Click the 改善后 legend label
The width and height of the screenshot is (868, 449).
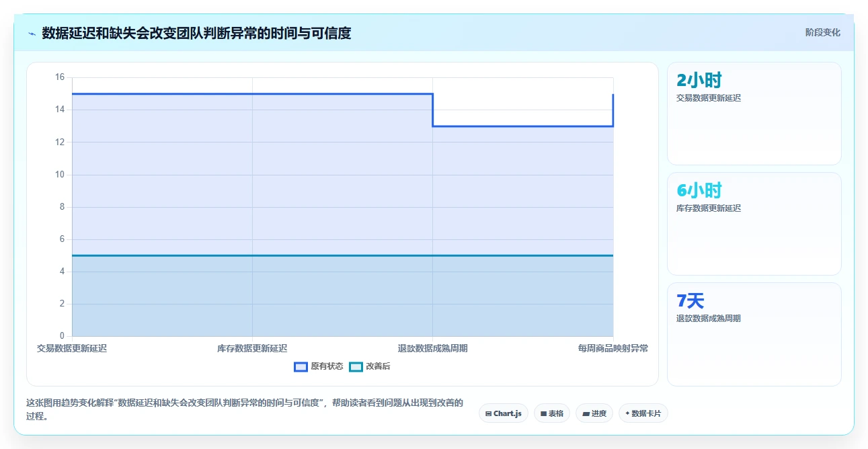[378, 366]
